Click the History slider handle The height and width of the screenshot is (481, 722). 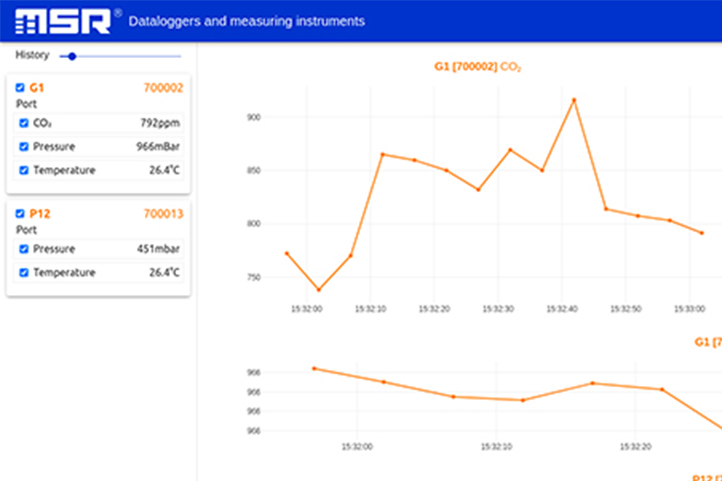(x=72, y=56)
